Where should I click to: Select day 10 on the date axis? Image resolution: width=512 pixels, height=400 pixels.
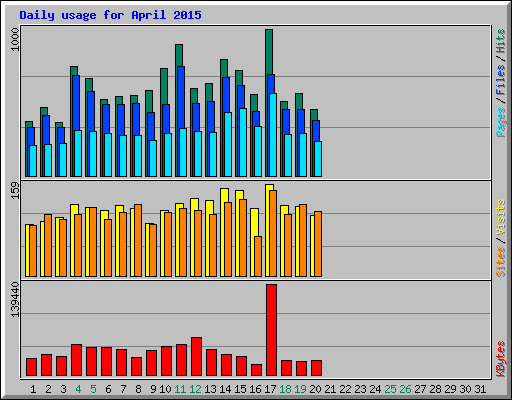pos(165,389)
